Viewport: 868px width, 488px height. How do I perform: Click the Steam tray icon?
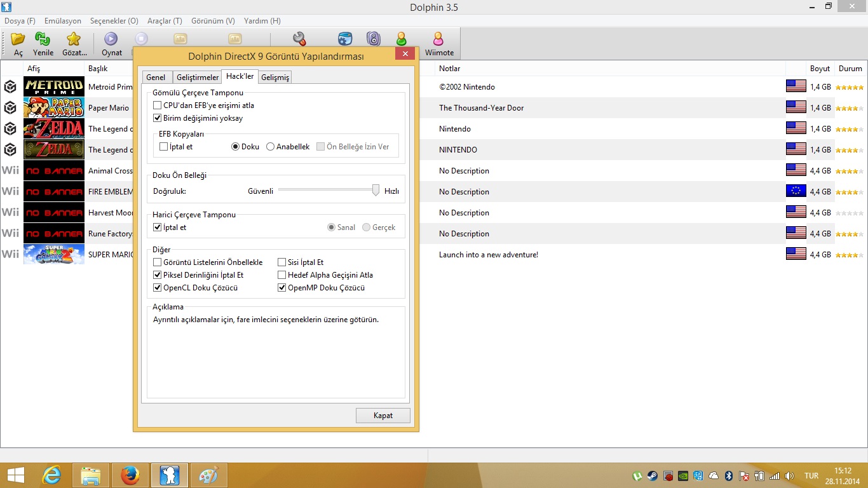(653, 476)
